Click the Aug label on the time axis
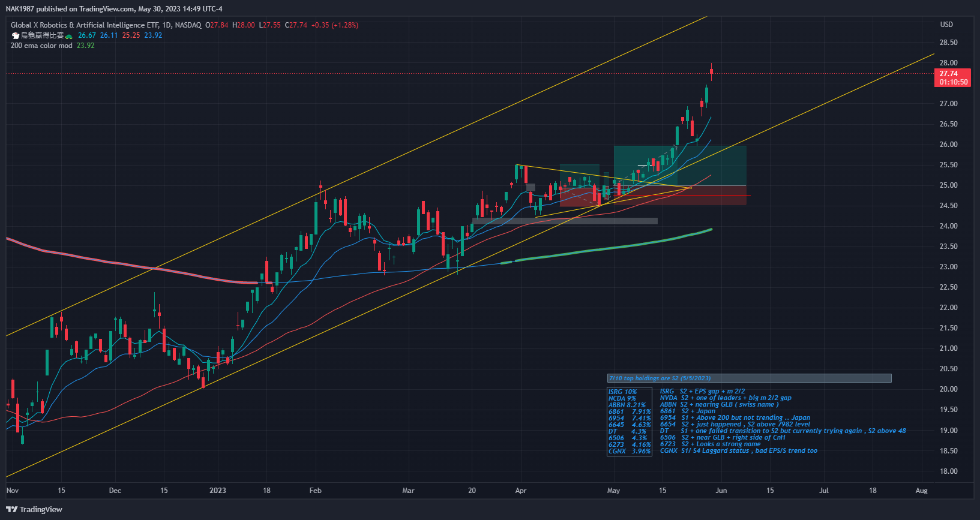980x520 pixels. point(922,491)
